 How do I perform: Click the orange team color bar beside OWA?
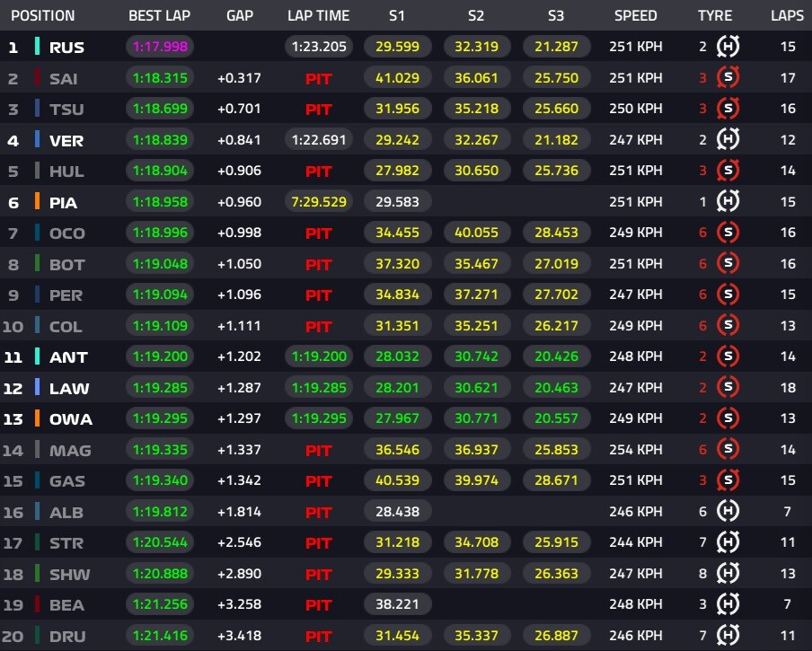(38, 418)
